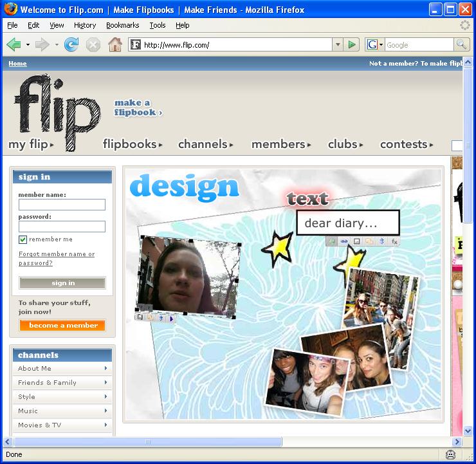Click the green Go arrow beside URL

click(352, 45)
